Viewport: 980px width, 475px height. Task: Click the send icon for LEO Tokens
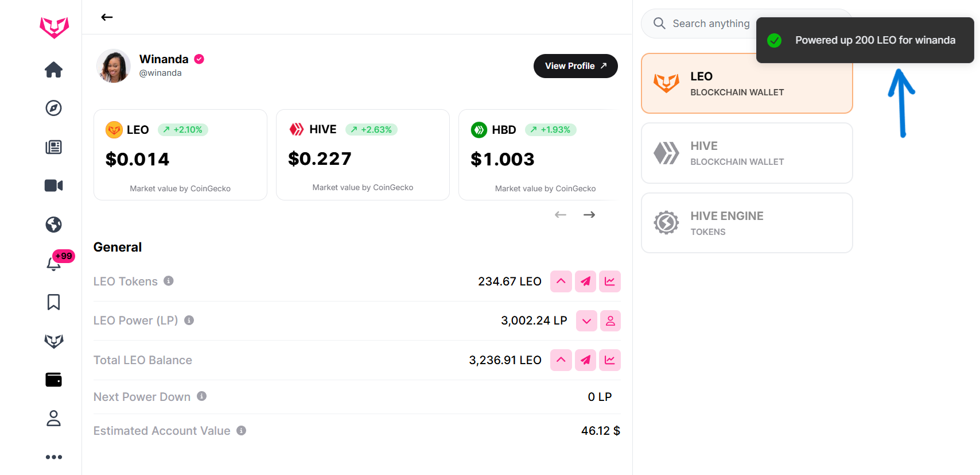[585, 281]
